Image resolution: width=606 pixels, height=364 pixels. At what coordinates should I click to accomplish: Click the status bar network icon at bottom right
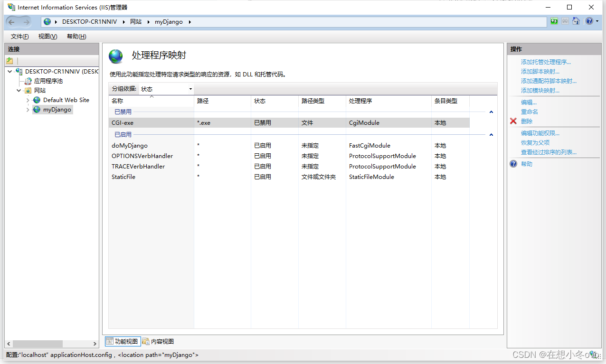[x=593, y=354]
